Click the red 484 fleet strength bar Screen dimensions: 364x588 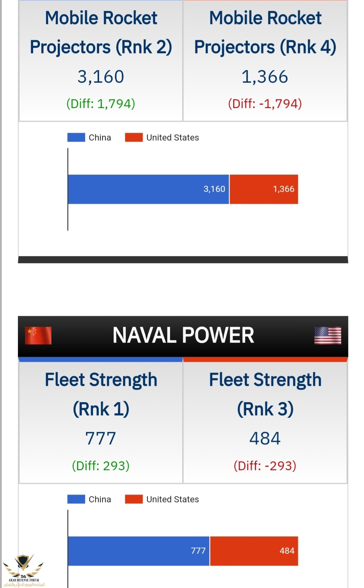coord(254,551)
